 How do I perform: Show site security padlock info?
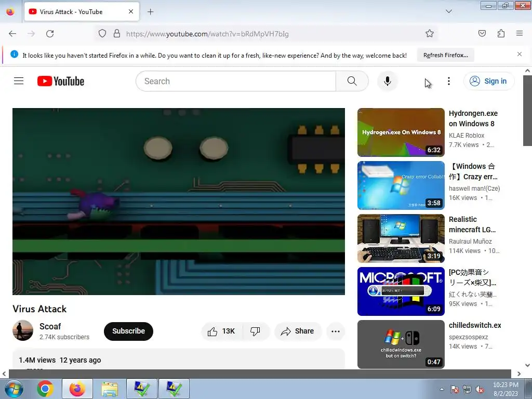click(117, 34)
